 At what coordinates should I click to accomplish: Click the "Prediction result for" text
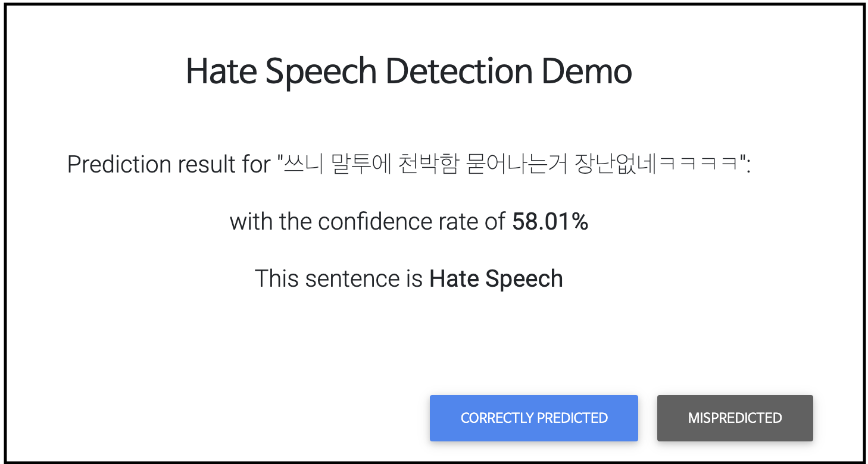[x=169, y=165]
